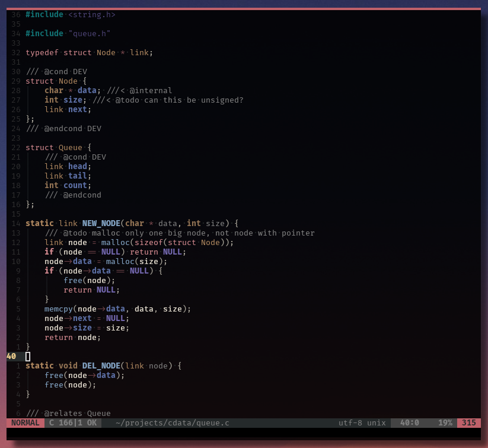Click the 315 line count segment
Viewport: 488px width, 448px height.
pyautogui.click(x=468, y=422)
